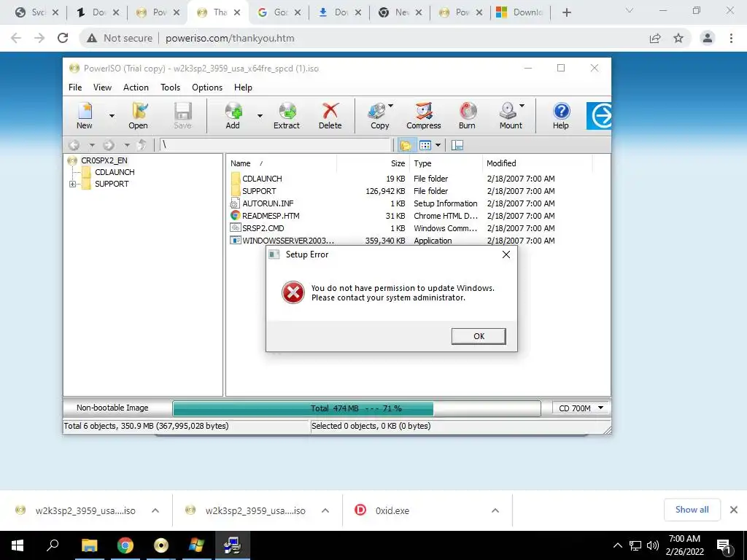Image resolution: width=747 pixels, height=560 pixels.
Task: Open the Action menu
Action: coord(136,87)
